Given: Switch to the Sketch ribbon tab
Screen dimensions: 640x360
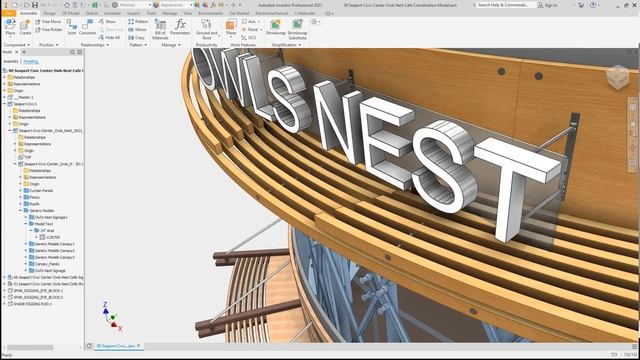Looking at the screenshot, I should point(92,13).
